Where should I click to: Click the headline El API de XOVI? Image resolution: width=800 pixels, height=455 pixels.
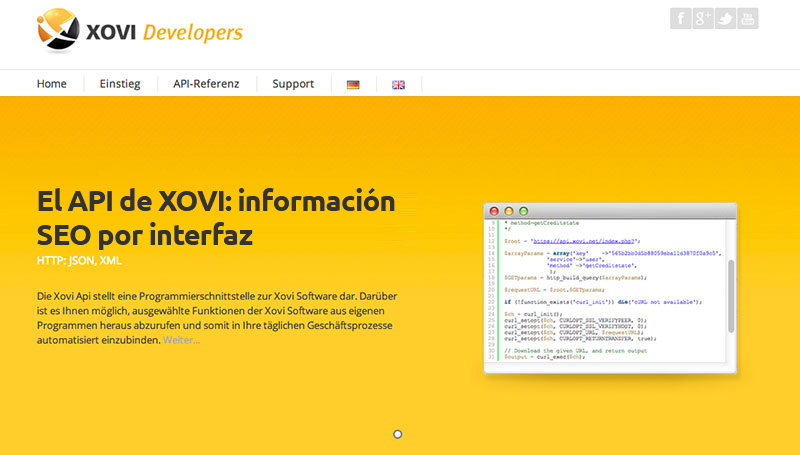216,217
